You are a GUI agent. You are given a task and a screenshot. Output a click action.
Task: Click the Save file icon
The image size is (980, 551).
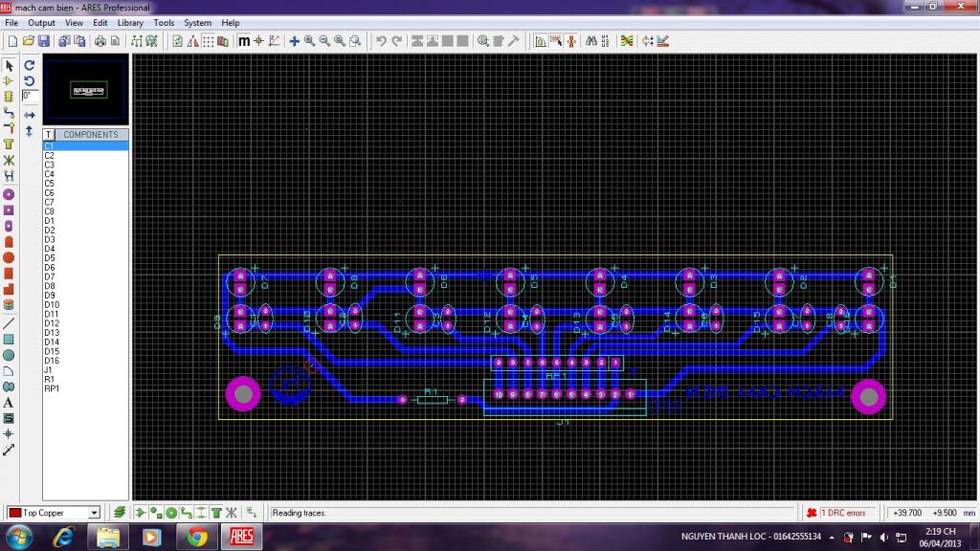[x=43, y=41]
